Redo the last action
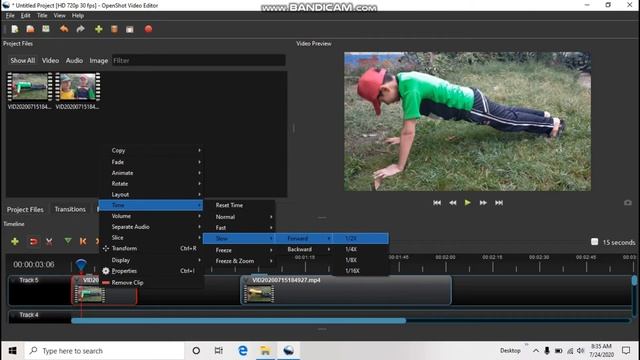The height and width of the screenshot is (360, 640). 80,29
